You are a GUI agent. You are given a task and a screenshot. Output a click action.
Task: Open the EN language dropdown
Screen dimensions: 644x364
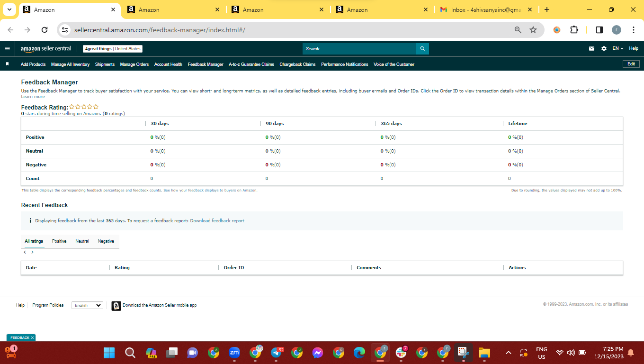point(618,48)
